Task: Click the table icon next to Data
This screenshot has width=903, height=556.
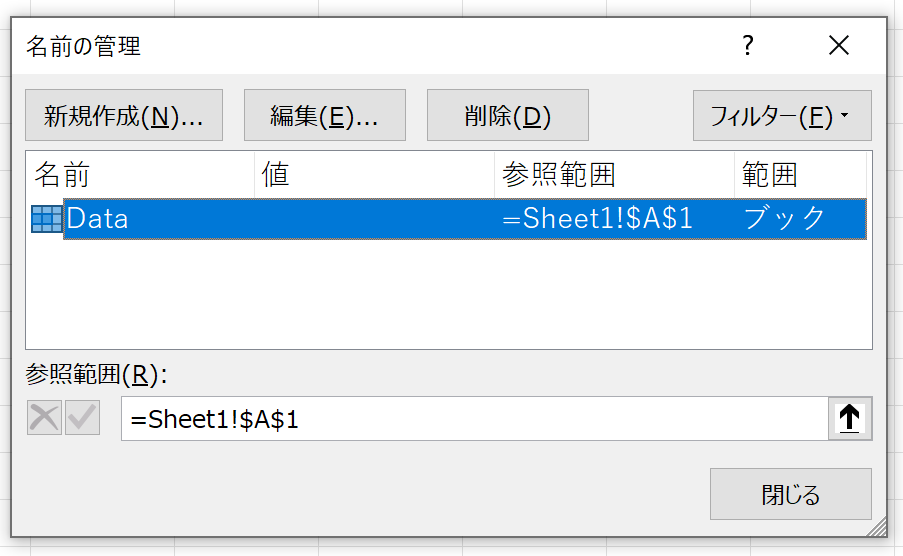Action: (x=46, y=219)
